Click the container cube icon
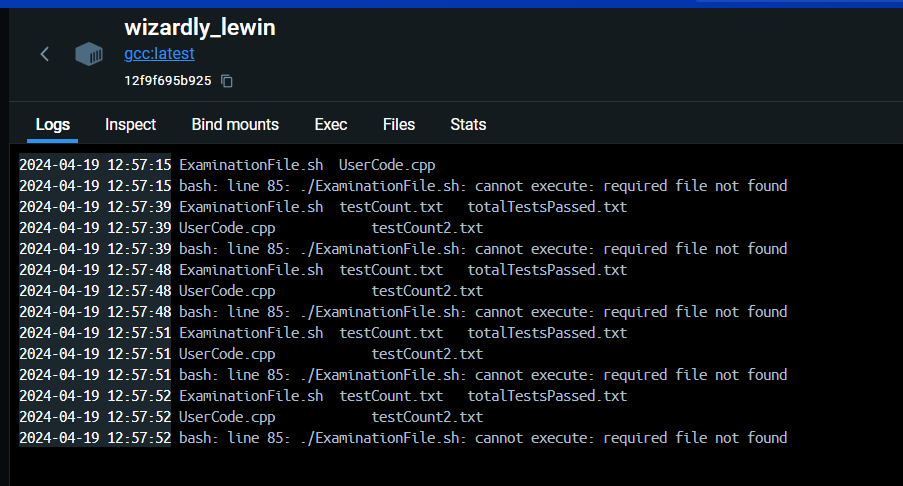Screen dimensions: 903x486 [x=89, y=54]
